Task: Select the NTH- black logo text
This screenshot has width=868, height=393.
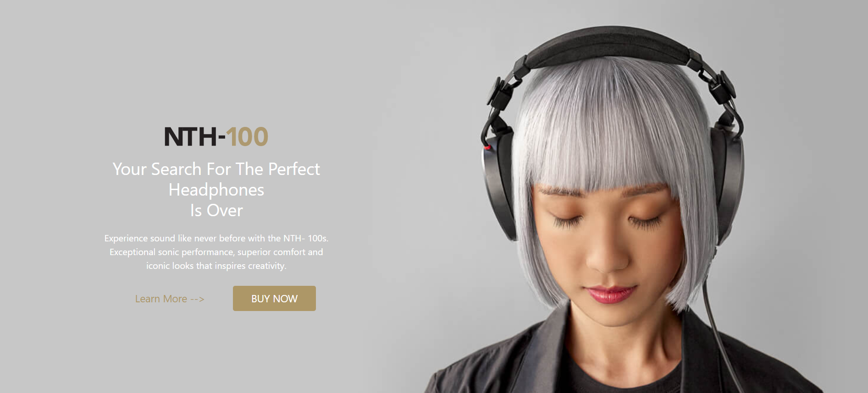Action: (x=194, y=136)
